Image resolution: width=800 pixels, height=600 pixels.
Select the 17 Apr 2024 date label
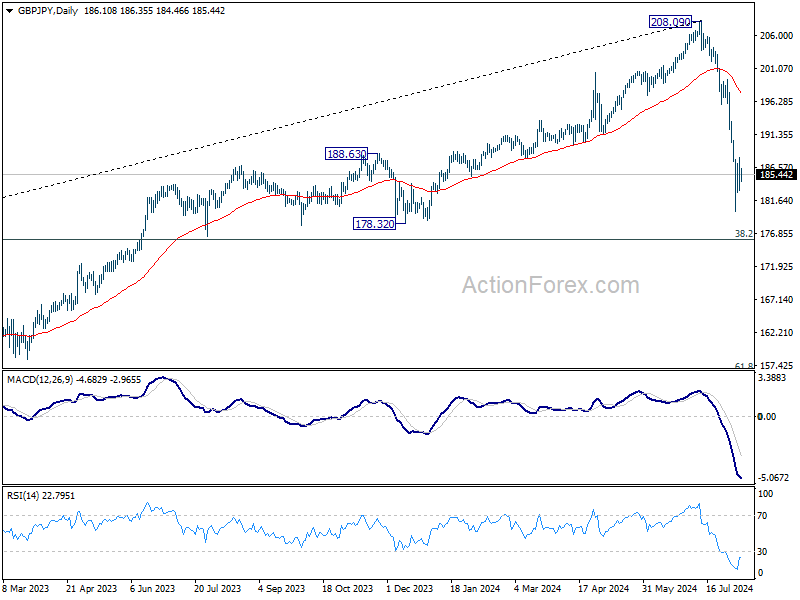(x=604, y=589)
